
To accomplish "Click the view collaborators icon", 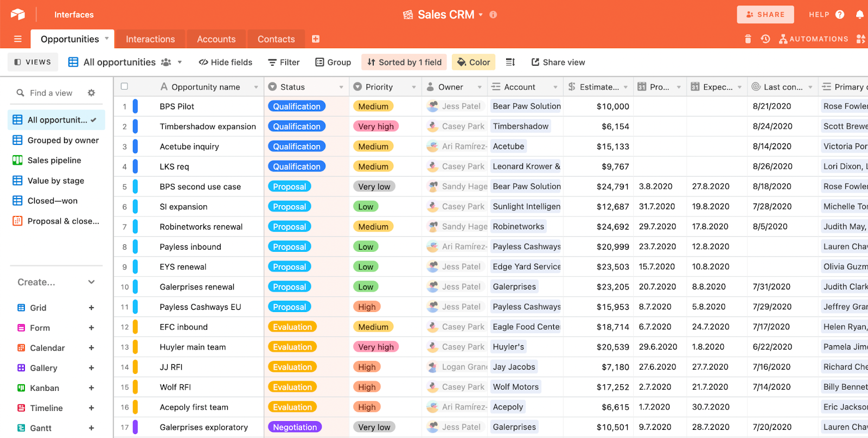I will point(166,62).
